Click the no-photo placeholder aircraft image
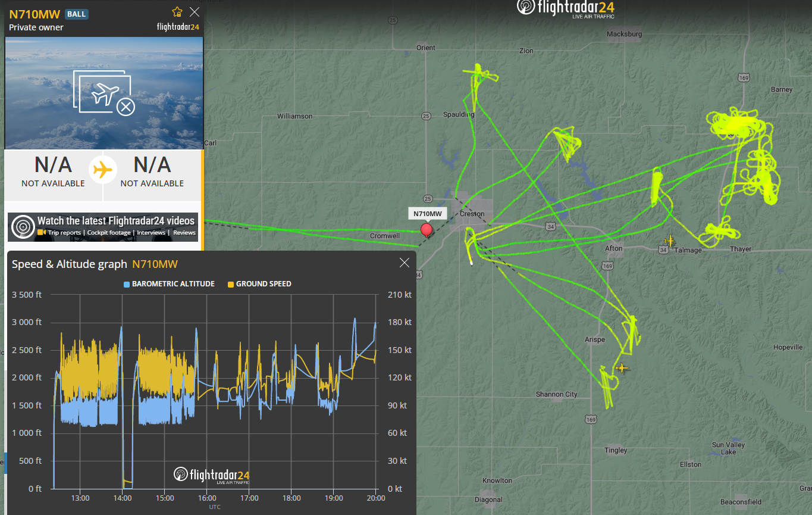The width and height of the screenshot is (812, 515). 104,93
